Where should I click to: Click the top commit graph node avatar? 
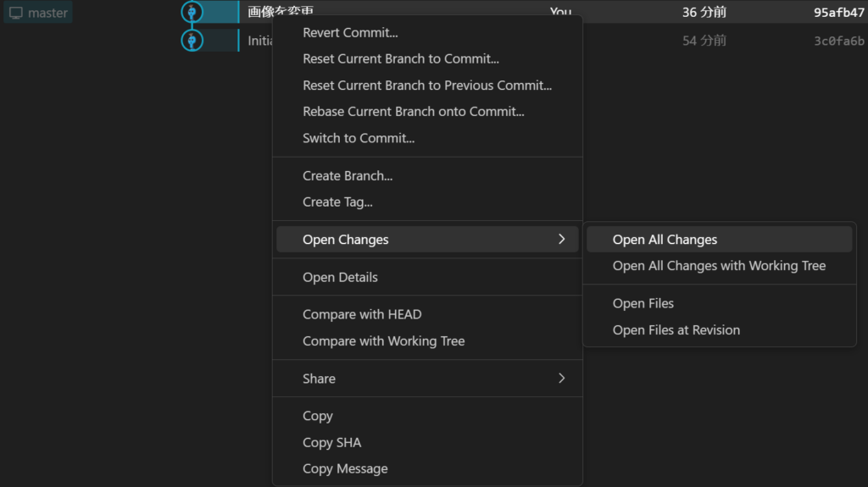(x=192, y=12)
